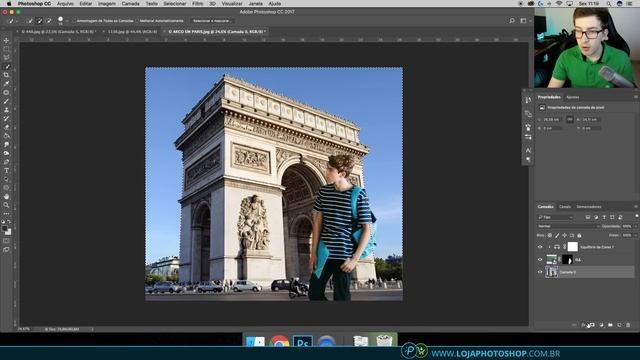Select the Ellipse shape tool
This screenshot has height=360, width=640.
(x=6, y=188)
